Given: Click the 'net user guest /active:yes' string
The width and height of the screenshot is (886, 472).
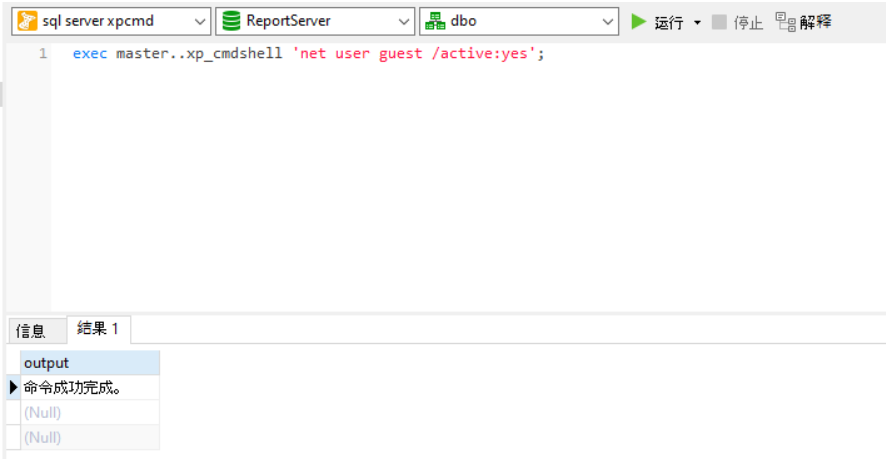Looking at the screenshot, I should pyautogui.click(x=414, y=54).
